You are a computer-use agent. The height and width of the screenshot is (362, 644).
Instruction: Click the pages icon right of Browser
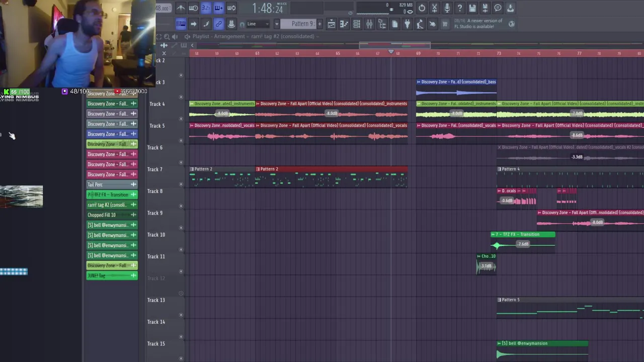(394, 24)
